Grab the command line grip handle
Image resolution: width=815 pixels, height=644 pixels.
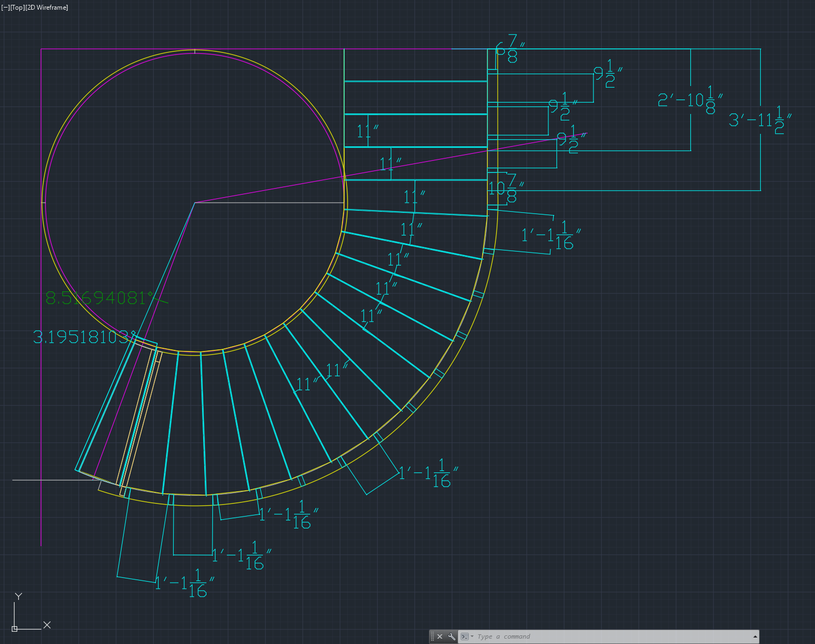coord(432,636)
